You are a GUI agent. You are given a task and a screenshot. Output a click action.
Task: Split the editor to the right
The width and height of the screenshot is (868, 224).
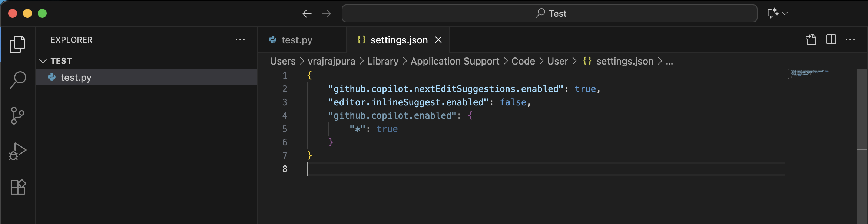pyautogui.click(x=831, y=40)
